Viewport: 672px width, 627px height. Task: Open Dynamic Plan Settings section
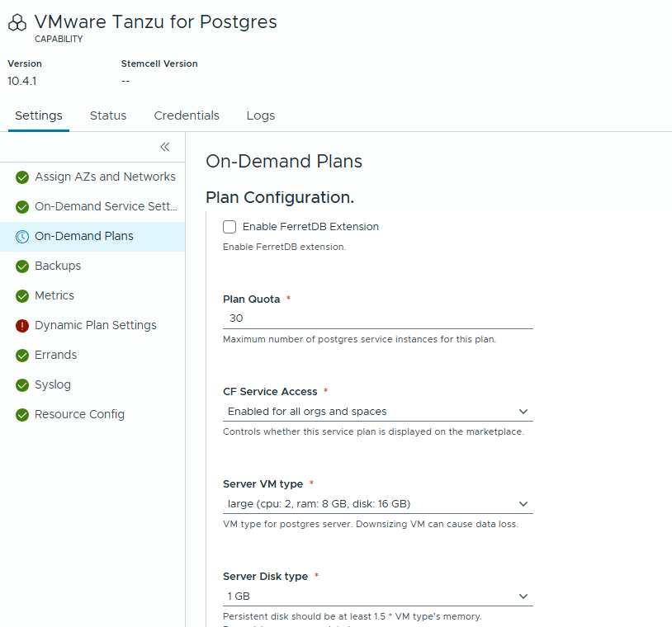pos(92,326)
